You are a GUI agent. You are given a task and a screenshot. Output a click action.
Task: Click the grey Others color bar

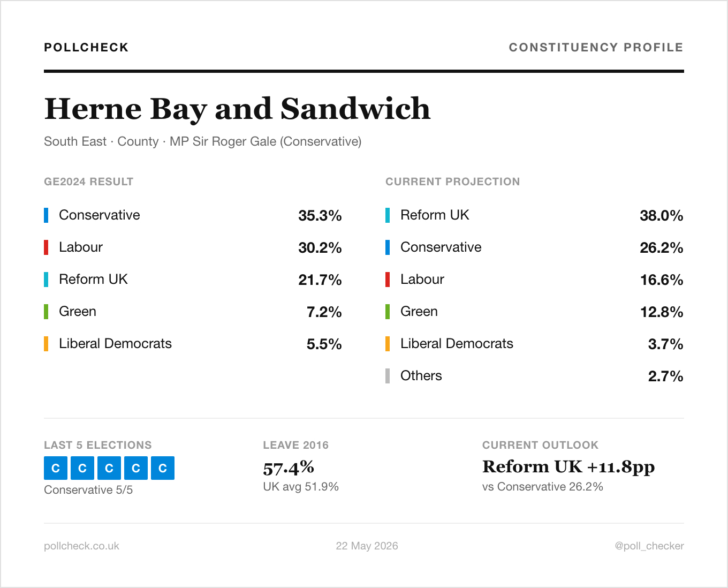point(388,376)
